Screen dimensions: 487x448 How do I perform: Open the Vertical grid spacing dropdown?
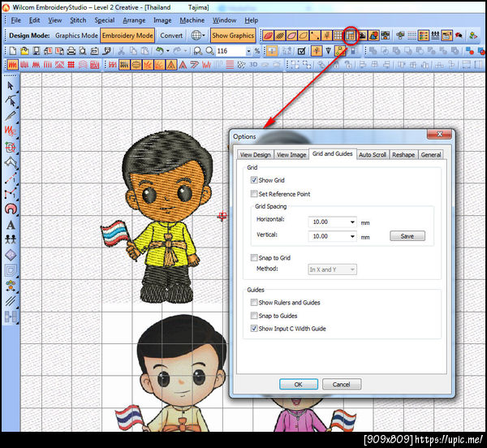352,236
